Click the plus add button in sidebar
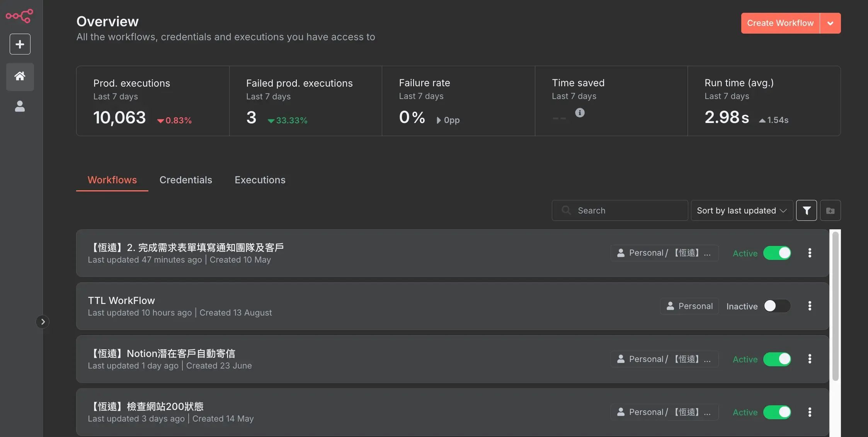Image resolution: width=868 pixels, height=437 pixels. pyautogui.click(x=20, y=44)
